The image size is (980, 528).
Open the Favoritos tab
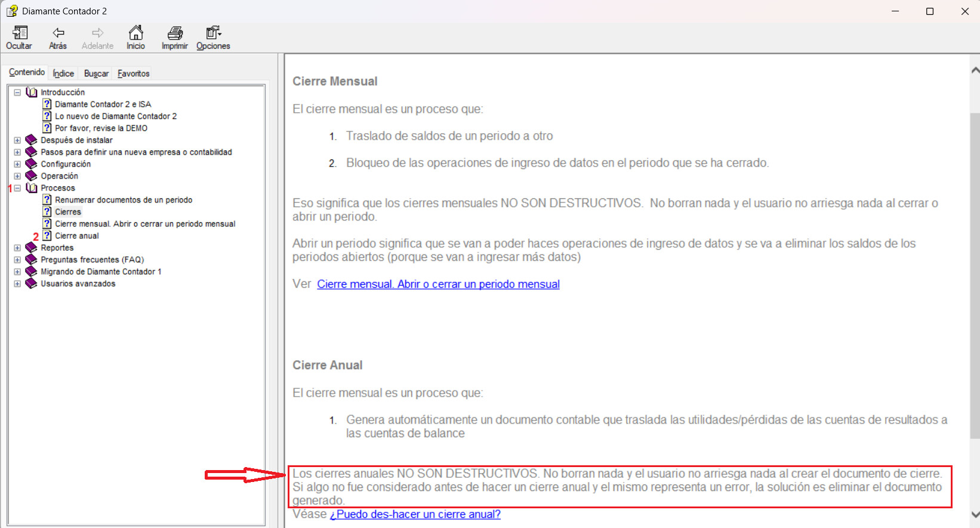133,73
